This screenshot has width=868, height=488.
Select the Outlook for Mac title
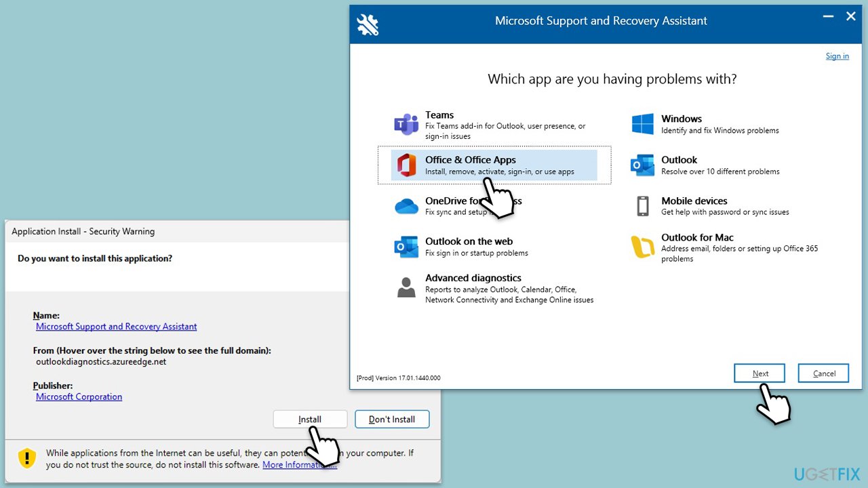coord(697,237)
